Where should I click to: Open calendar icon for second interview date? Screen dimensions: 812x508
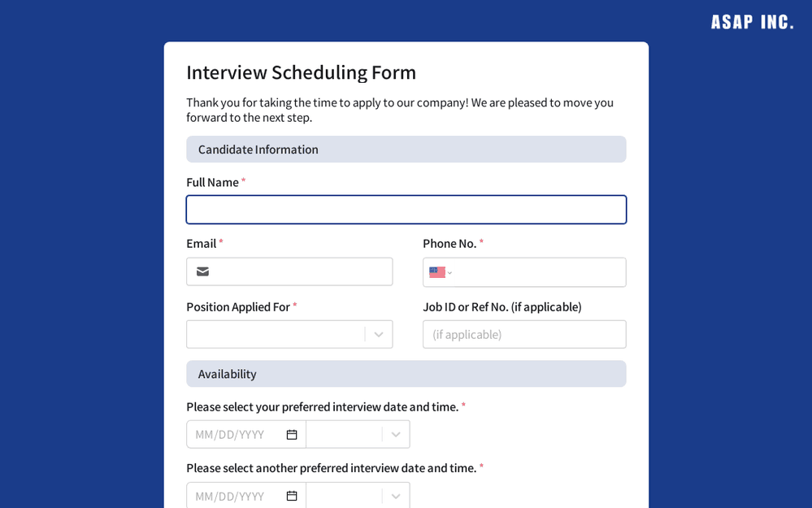(x=292, y=496)
